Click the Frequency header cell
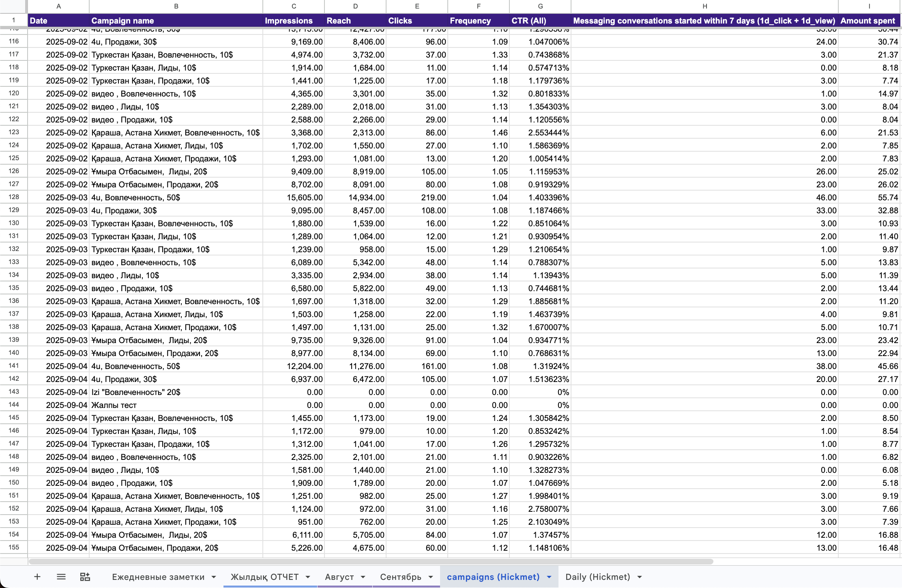The width and height of the screenshot is (902, 588). 479,21
